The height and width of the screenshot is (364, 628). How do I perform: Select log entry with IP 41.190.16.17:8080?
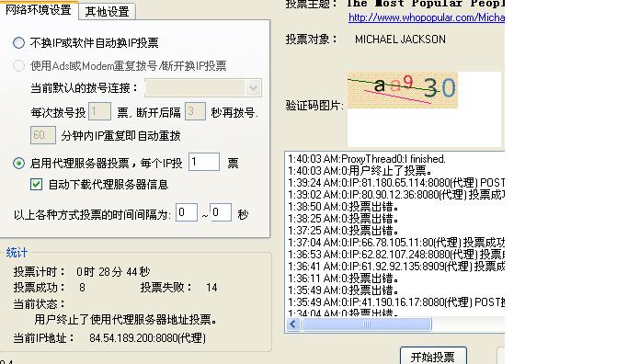tap(396, 302)
